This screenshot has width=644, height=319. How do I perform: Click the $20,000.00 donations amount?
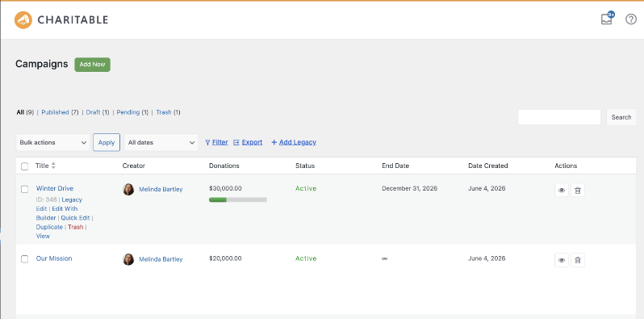point(225,258)
